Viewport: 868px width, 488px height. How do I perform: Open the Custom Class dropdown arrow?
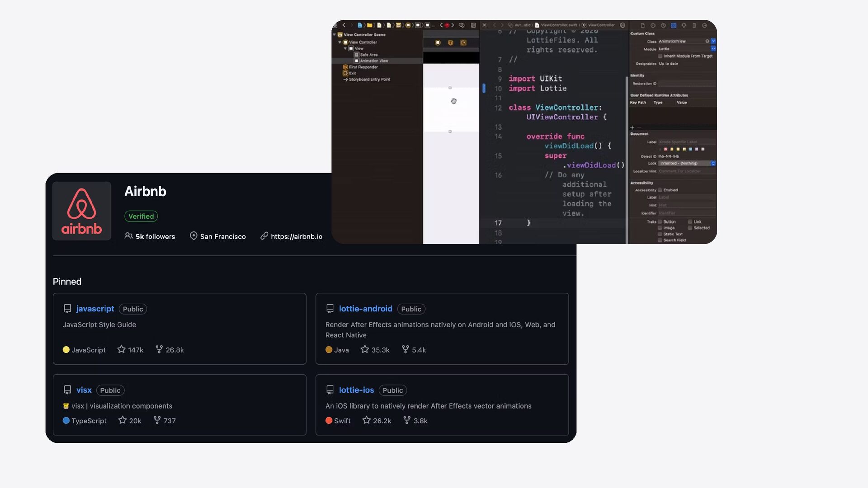click(713, 41)
